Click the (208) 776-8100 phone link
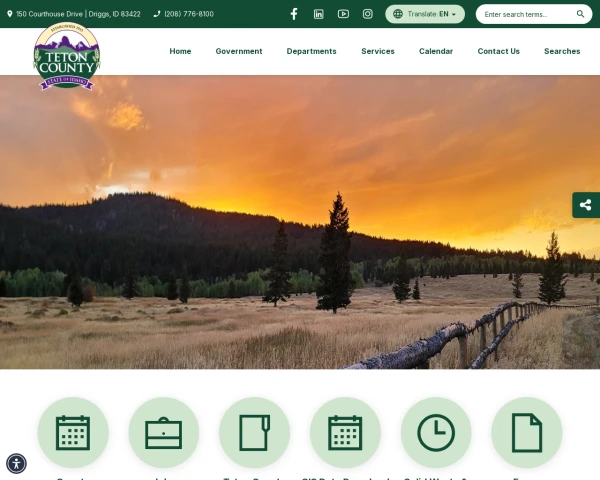This screenshot has height=480, width=600. [189, 14]
